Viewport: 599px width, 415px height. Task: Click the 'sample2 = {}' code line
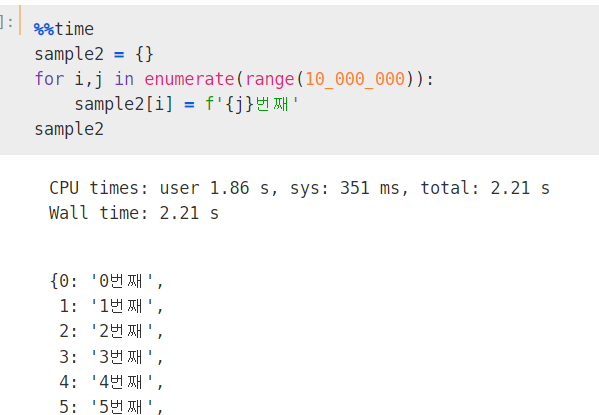point(94,54)
